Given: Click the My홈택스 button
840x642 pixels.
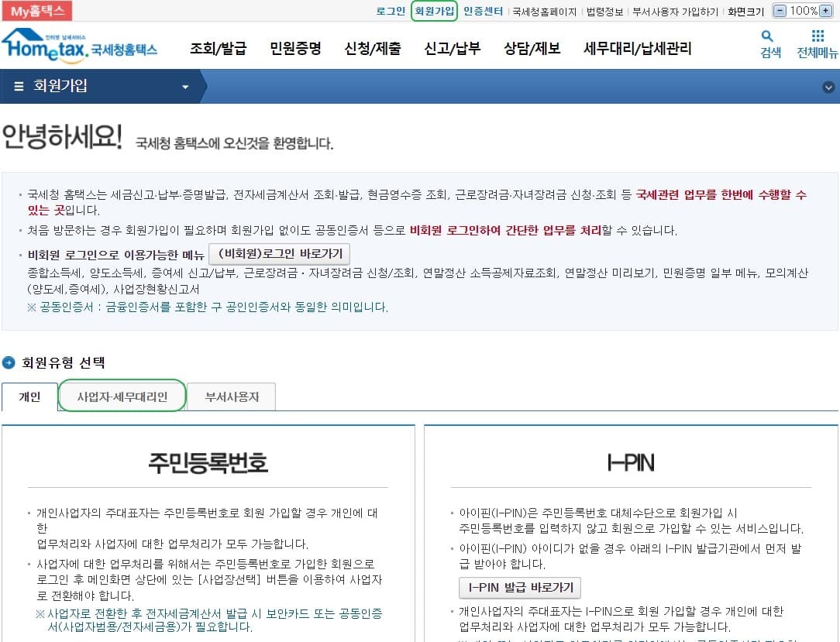Looking at the screenshot, I should tap(37, 11).
